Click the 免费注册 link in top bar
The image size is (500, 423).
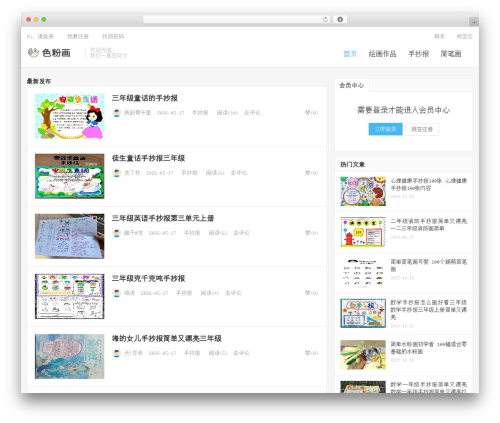[78, 36]
